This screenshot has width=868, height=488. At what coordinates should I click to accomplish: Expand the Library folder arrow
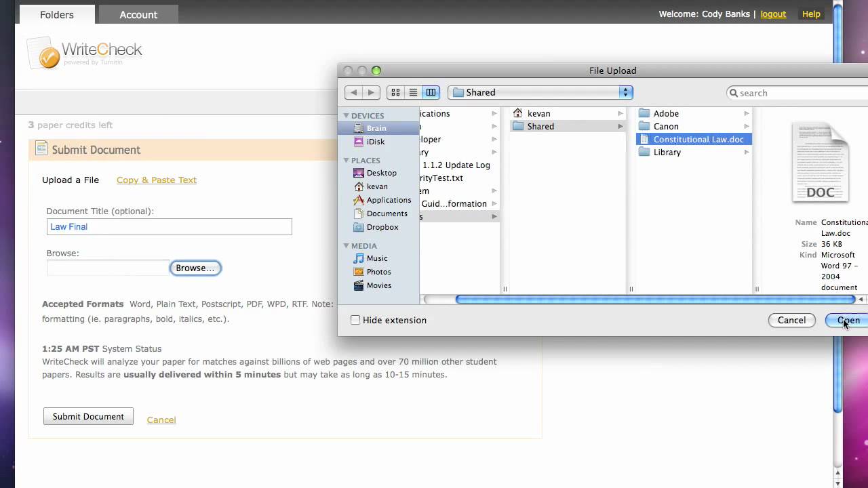746,152
